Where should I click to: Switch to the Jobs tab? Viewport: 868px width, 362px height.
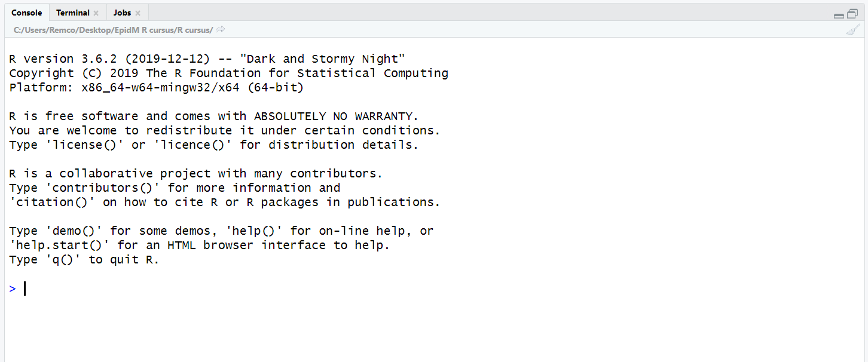pyautogui.click(x=122, y=13)
